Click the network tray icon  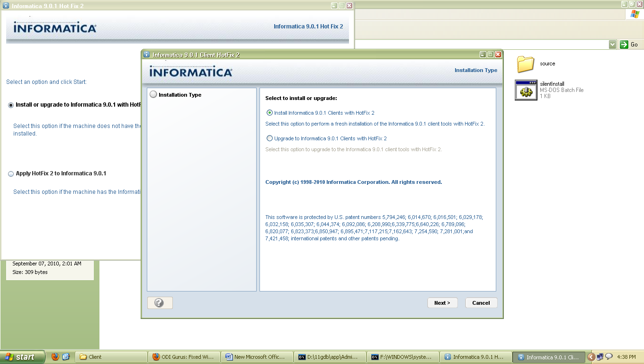[x=600, y=357]
